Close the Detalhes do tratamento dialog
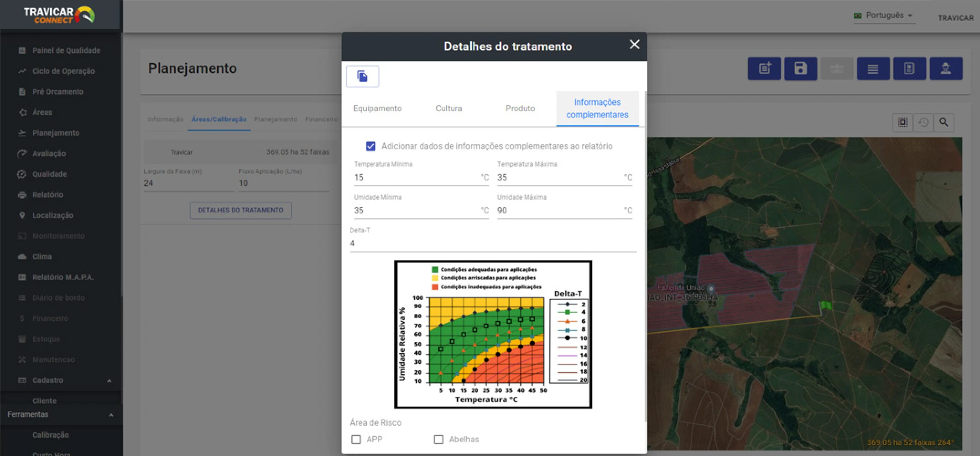Screen dimensions: 980x456 coord(634,45)
